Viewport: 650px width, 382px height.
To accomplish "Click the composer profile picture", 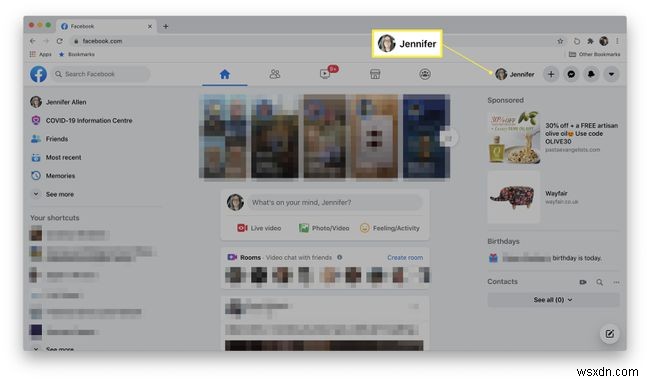I will pyautogui.click(x=235, y=202).
